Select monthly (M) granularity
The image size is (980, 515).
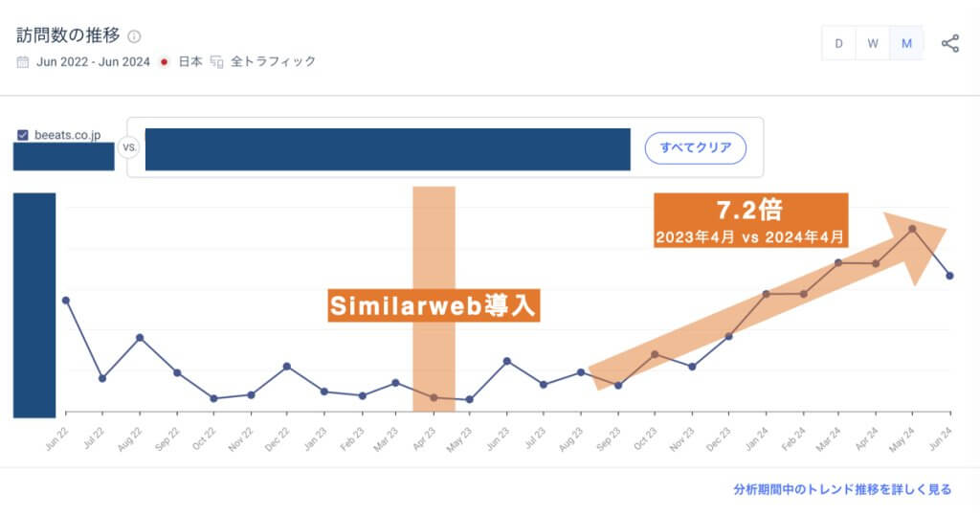906,43
